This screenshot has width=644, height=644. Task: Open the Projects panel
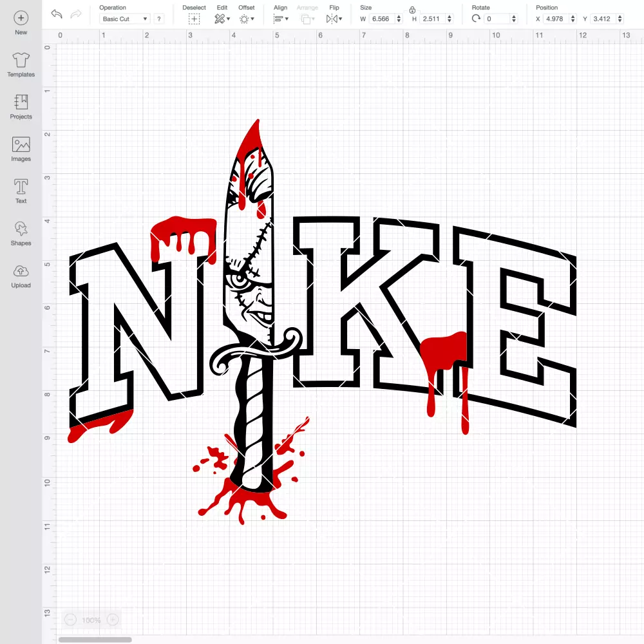(21, 107)
